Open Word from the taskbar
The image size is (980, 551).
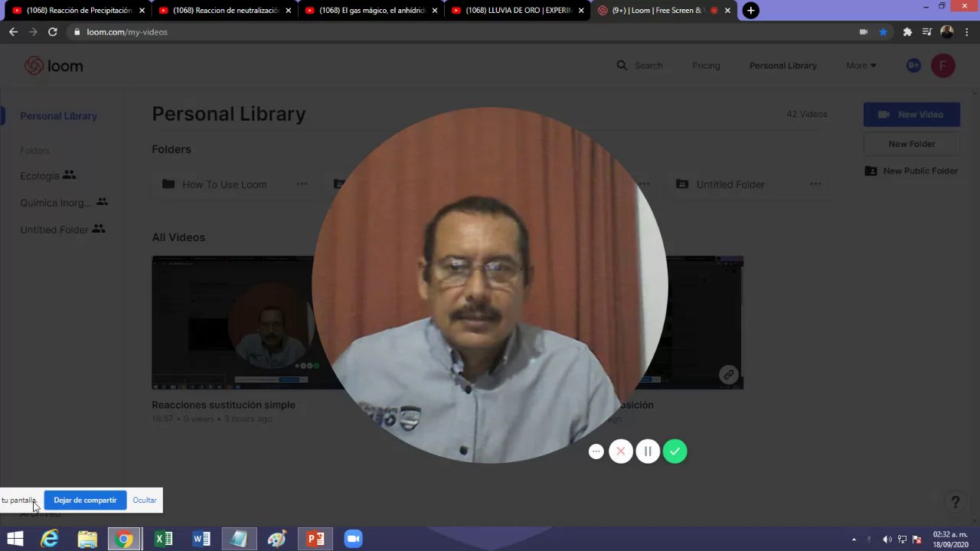point(201,539)
